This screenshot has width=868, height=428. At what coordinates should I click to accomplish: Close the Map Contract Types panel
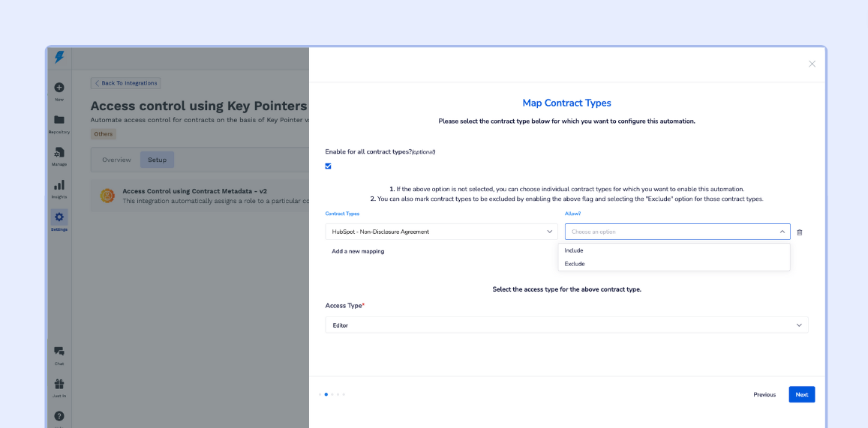click(x=812, y=64)
